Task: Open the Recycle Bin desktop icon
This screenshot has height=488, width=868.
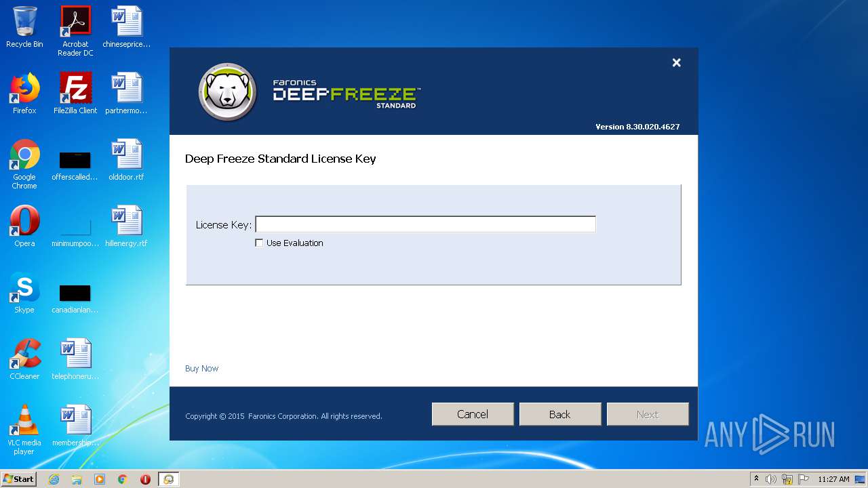Action: 24,27
